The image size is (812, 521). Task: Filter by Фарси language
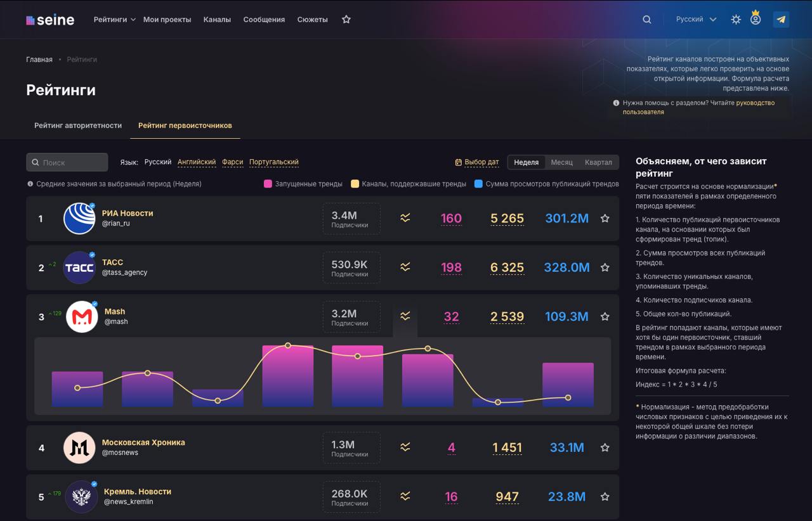pyautogui.click(x=233, y=162)
